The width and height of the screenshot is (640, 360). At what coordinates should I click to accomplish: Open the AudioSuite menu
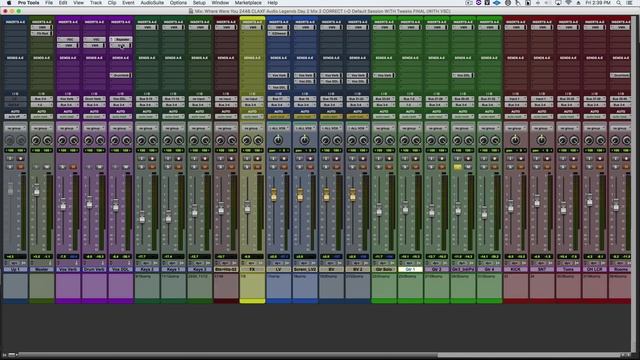(152, 3)
